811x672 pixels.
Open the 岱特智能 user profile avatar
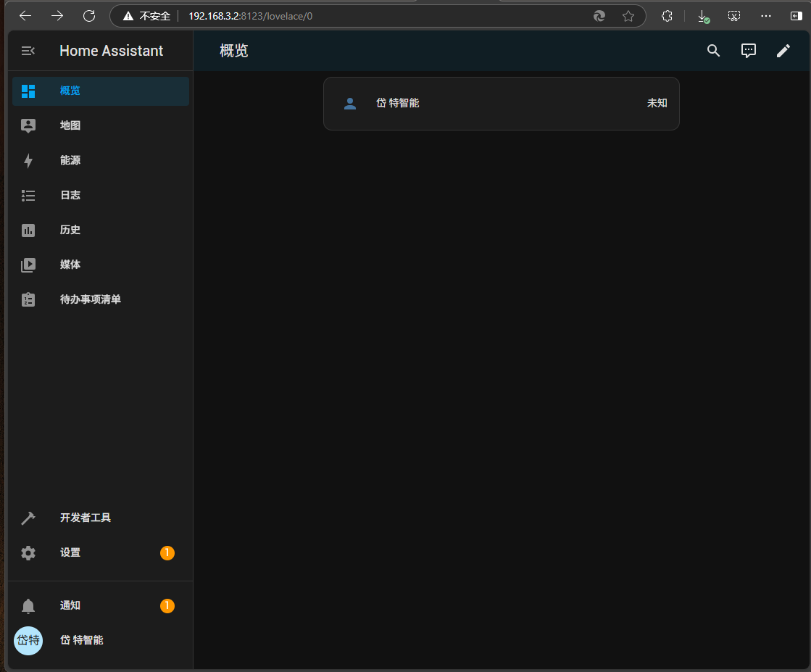point(28,641)
